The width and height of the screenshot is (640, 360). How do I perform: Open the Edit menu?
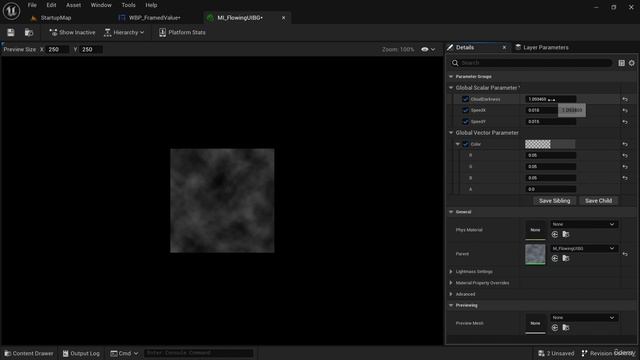coord(51,5)
